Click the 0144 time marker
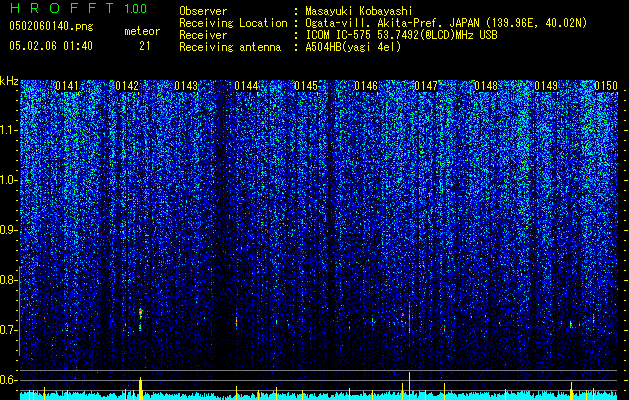This screenshot has width=629, height=400. [246, 86]
